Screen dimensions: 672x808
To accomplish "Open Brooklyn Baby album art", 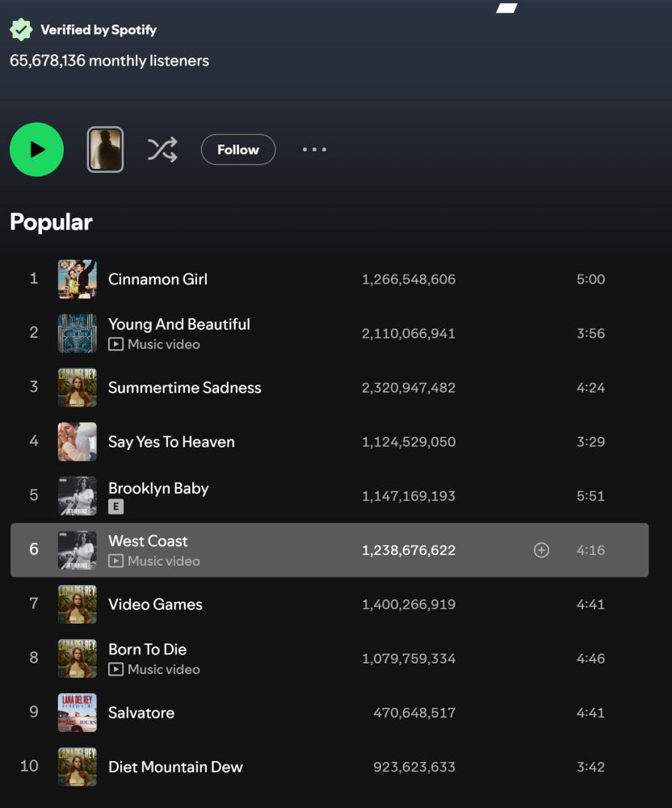I will tap(78, 496).
